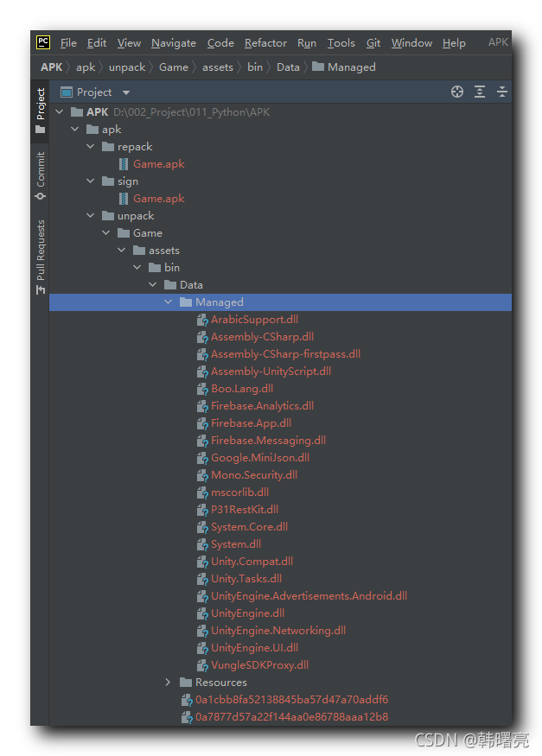Click APK in the breadcrumb bar
The height and width of the screenshot is (756, 542).
52,67
